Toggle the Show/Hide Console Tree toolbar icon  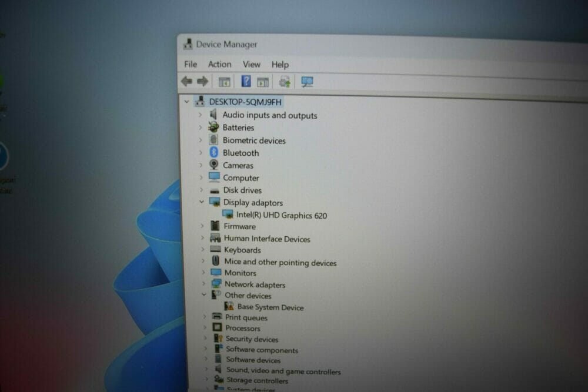(x=224, y=82)
